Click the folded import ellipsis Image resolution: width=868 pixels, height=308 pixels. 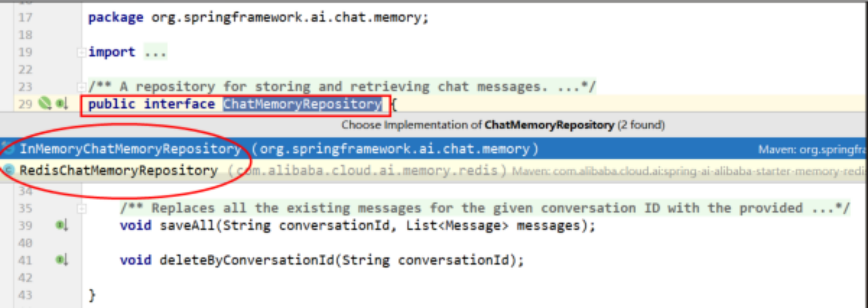point(155,52)
